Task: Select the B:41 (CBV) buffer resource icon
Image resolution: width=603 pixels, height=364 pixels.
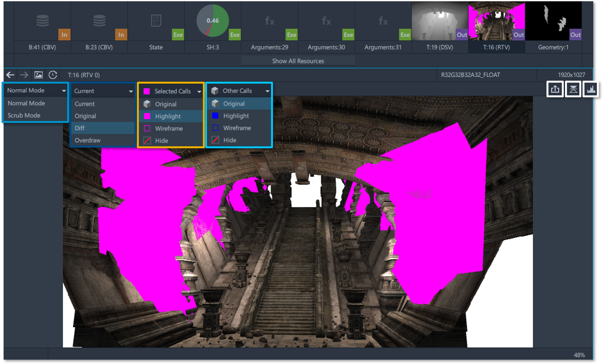Action: click(43, 20)
